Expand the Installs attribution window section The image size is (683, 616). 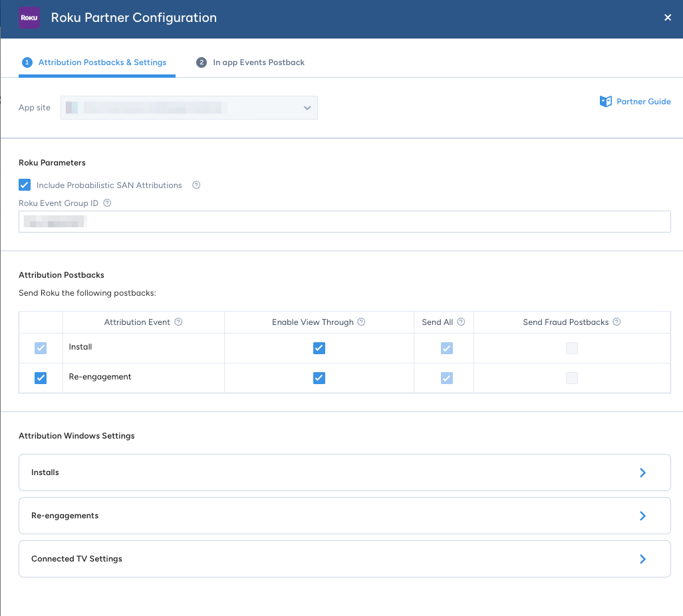[x=344, y=472]
